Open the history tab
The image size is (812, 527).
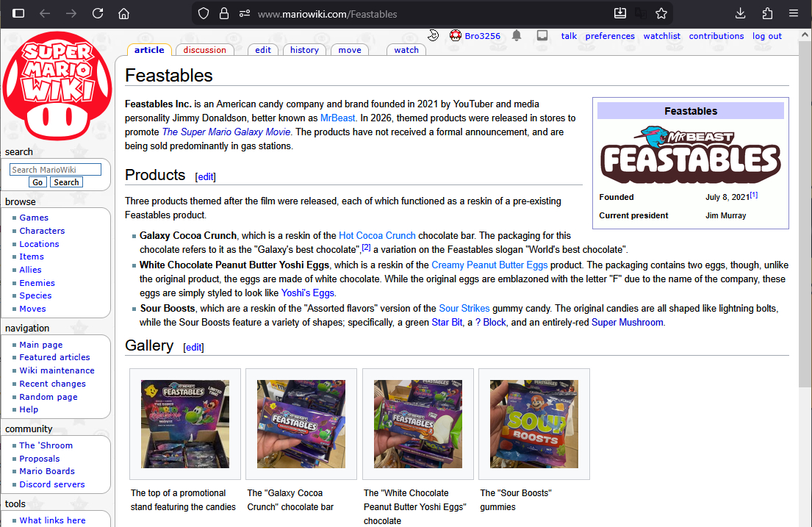click(x=304, y=50)
